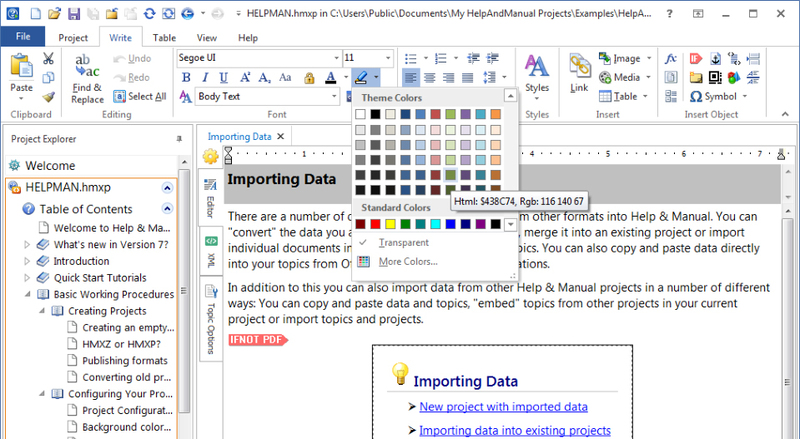Click the blue back navigation arrow
The height and width of the screenshot is (439, 800).
[187, 14]
